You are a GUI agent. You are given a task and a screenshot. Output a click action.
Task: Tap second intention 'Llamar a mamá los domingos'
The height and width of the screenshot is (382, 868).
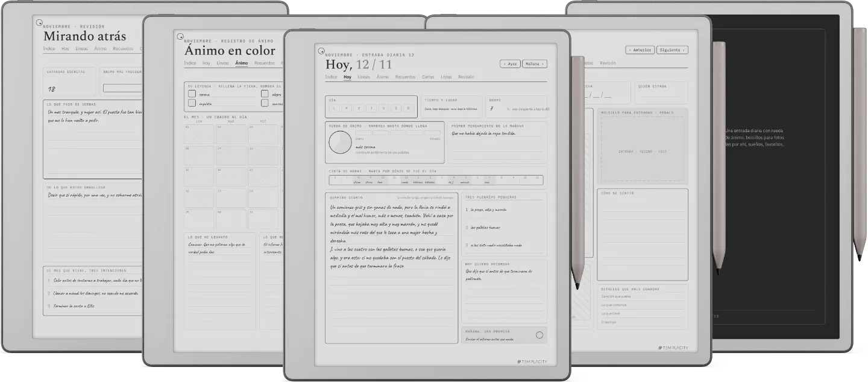(x=93, y=293)
